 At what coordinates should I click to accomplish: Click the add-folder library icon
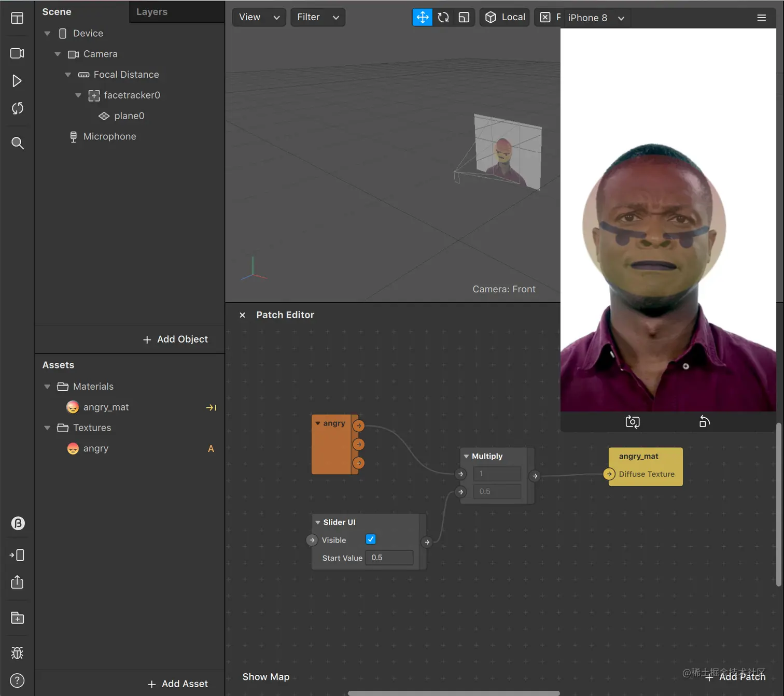tap(17, 618)
